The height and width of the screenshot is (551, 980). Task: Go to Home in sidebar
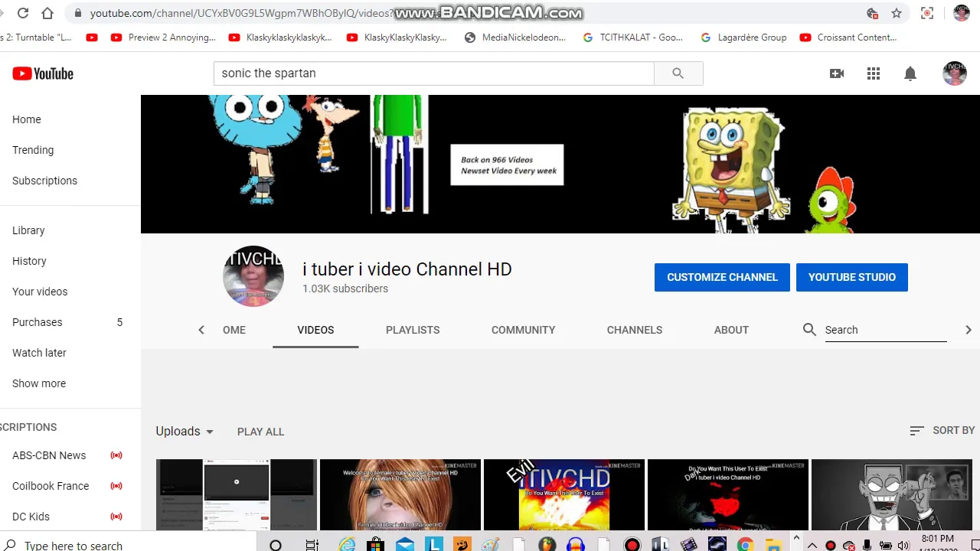coord(27,119)
